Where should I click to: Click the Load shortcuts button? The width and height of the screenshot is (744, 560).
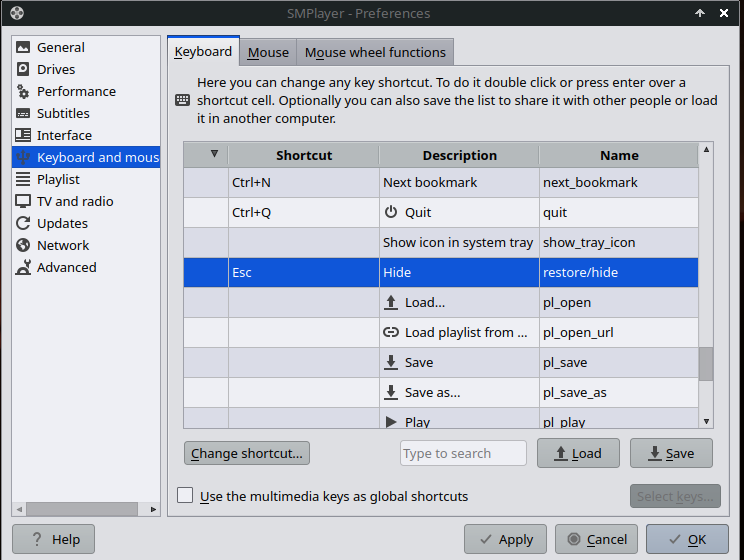tap(578, 453)
